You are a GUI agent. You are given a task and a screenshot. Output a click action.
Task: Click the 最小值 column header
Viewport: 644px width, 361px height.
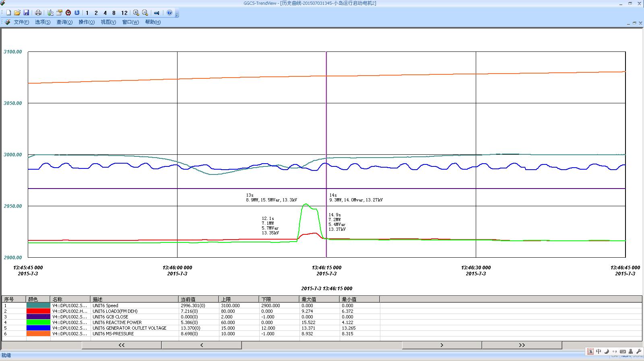tap(360, 299)
